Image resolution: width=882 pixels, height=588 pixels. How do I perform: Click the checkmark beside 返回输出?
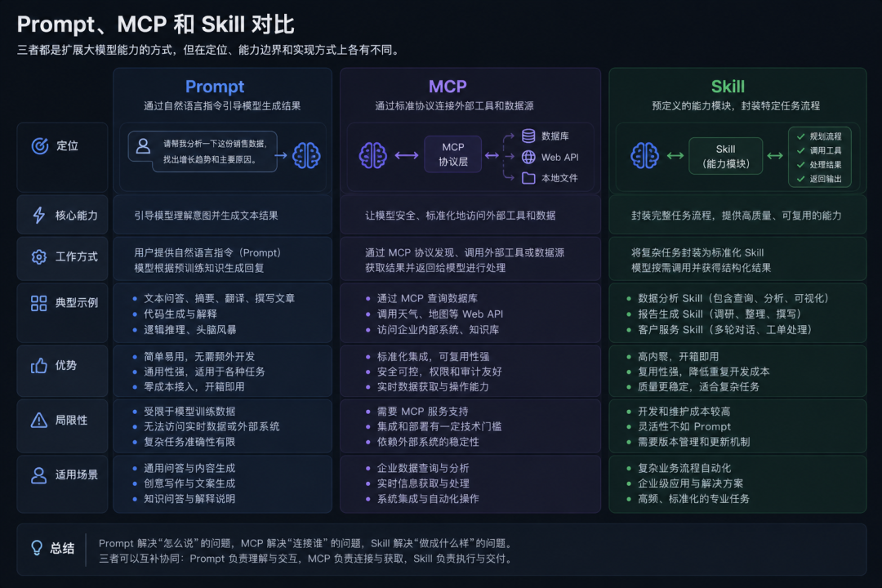coord(800,179)
